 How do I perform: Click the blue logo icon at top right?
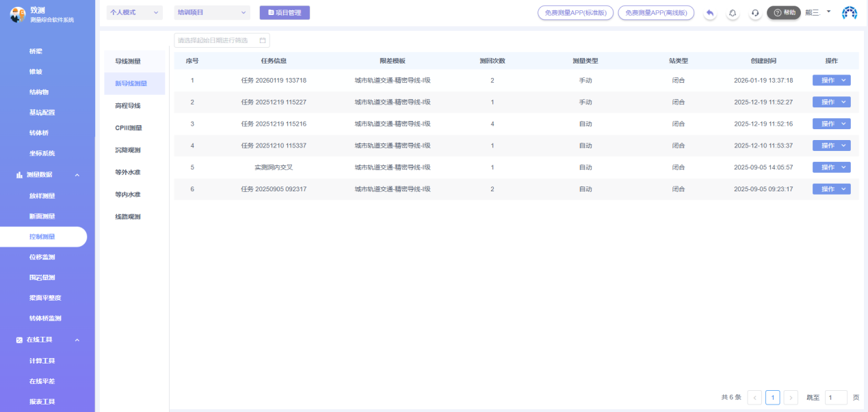(850, 13)
